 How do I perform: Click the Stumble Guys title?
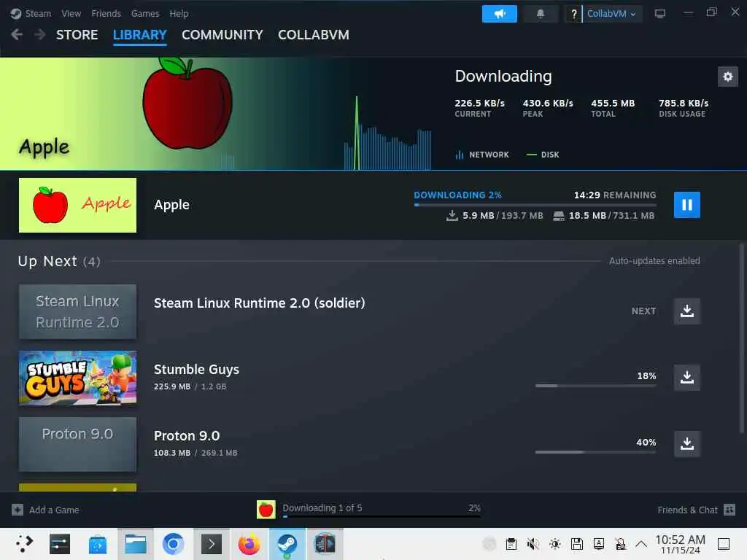point(196,370)
